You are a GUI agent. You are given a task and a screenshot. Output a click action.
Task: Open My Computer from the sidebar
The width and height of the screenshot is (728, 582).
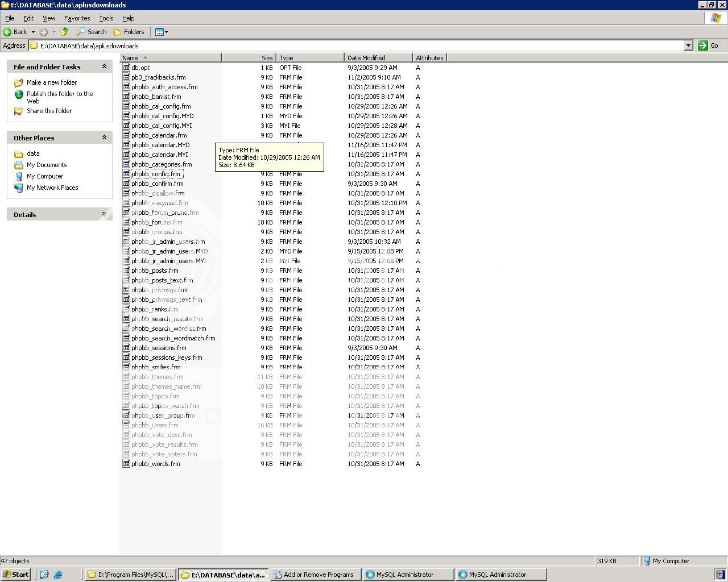point(44,176)
